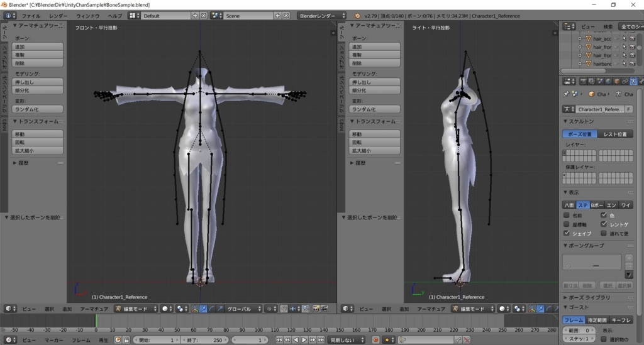Select レスト位置 rest position button
Image resolution: width=644 pixels, height=345 pixels.
tap(615, 134)
